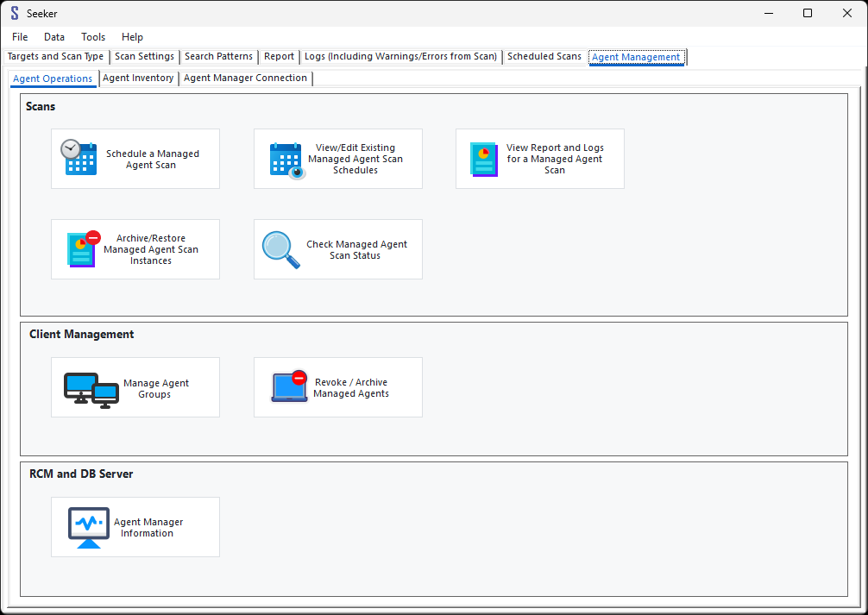
Task: Minimize the Seeker window
Action: [769, 13]
